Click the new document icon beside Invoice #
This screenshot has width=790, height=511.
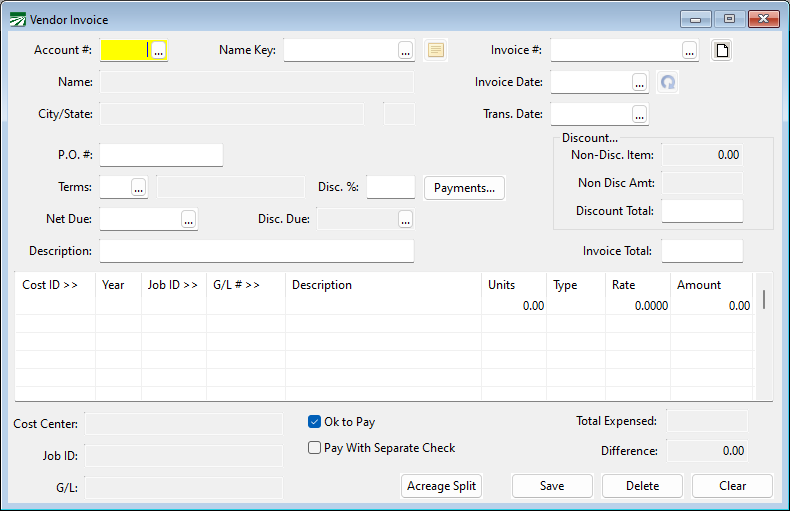[x=722, y=50]
